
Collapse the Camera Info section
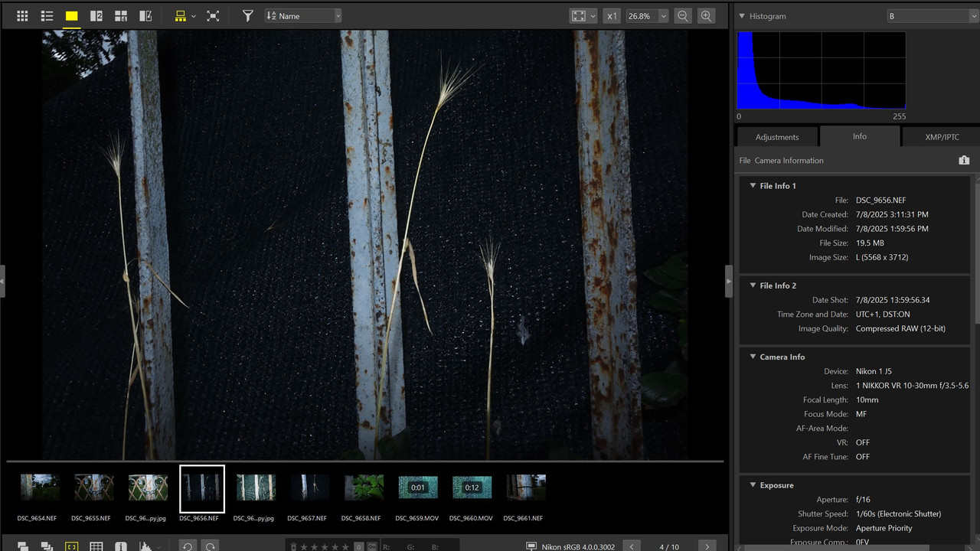752,357
